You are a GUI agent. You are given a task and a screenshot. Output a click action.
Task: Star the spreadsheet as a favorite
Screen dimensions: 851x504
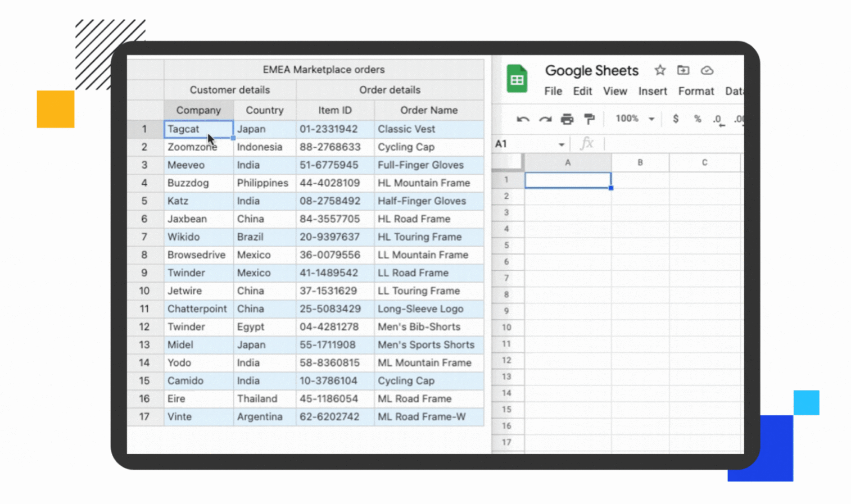(x=659, y=70)
